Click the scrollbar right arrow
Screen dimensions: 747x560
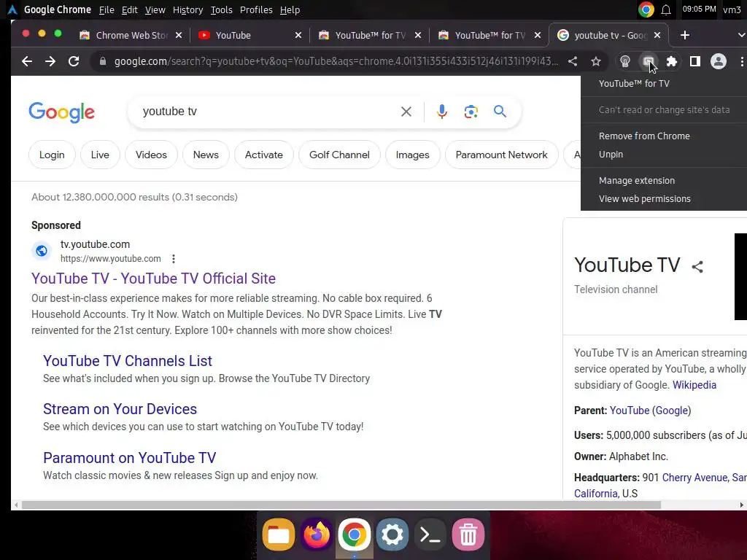pyautogui.click(x=741, y=505)
